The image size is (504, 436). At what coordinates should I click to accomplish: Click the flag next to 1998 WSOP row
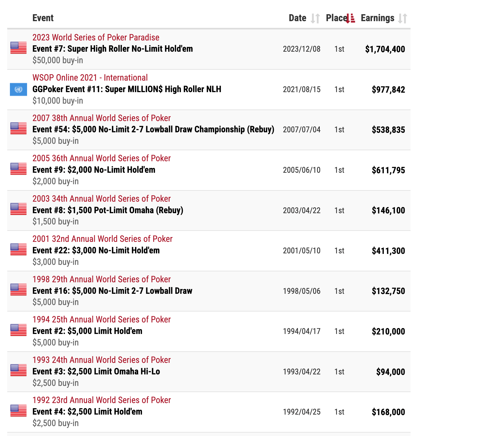pos(18,290)
